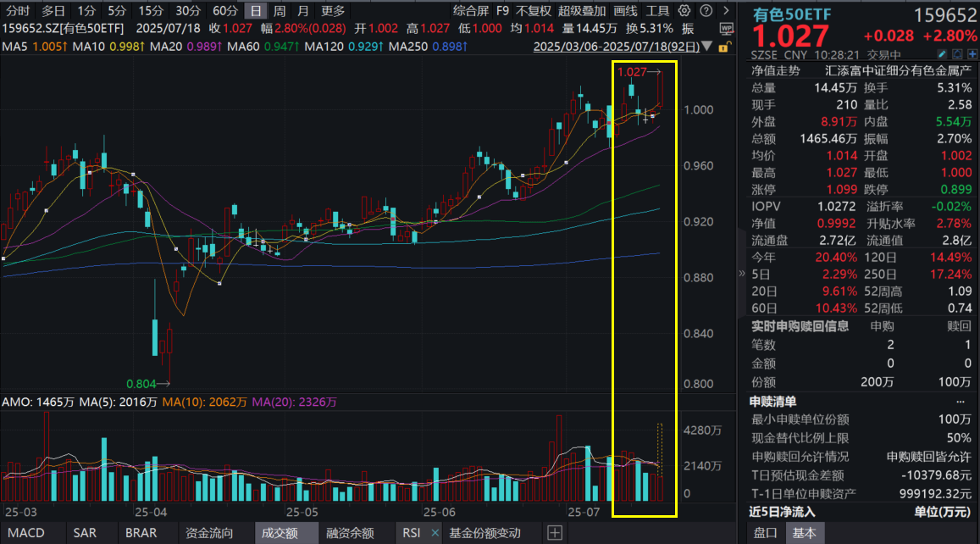Image resolution: width=980 pixels, height=544 pixels.
Task: Collapse the right side quote panel
Action: [x=742, y=274]
